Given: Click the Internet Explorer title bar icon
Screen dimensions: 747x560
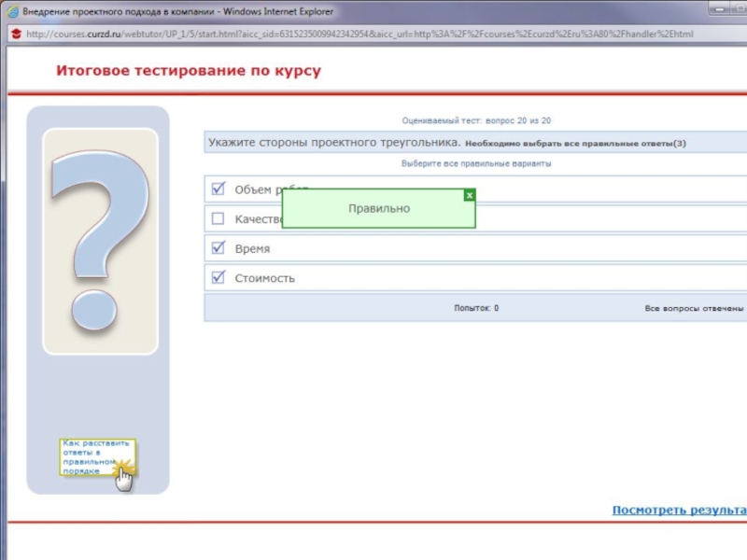Looking at the screenshot, I should pos(13,11).
